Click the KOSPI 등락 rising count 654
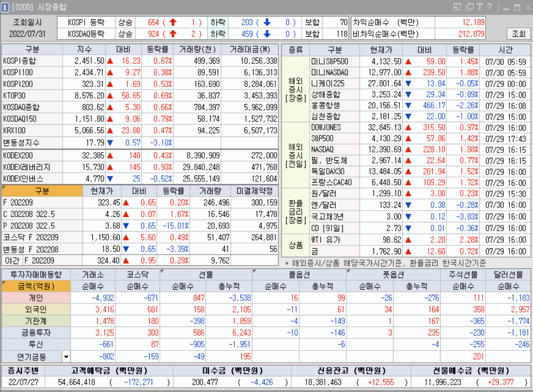The image size is (533, 392). 154,22
